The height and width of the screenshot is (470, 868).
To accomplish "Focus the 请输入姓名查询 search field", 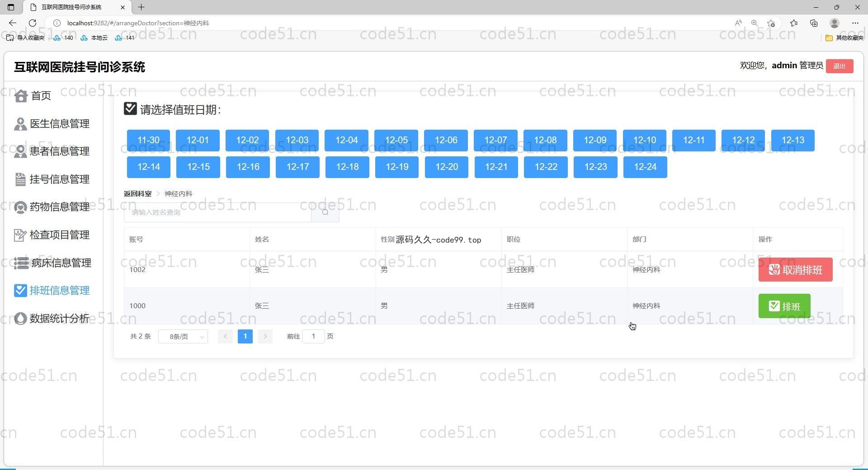I will [x=217, y=212].
